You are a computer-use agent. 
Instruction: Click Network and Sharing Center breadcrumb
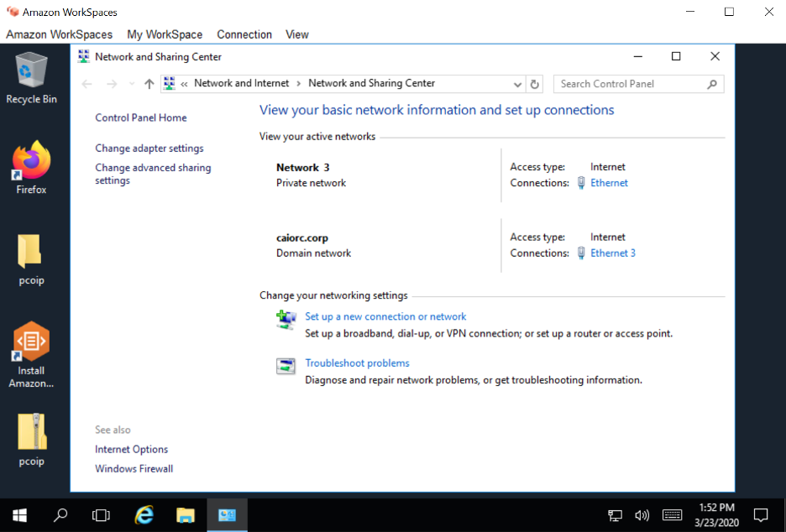[371, 83]
